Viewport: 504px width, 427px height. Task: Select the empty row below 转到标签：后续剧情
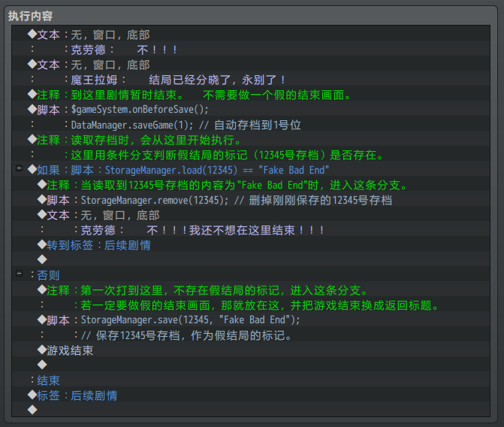point(251,260)
